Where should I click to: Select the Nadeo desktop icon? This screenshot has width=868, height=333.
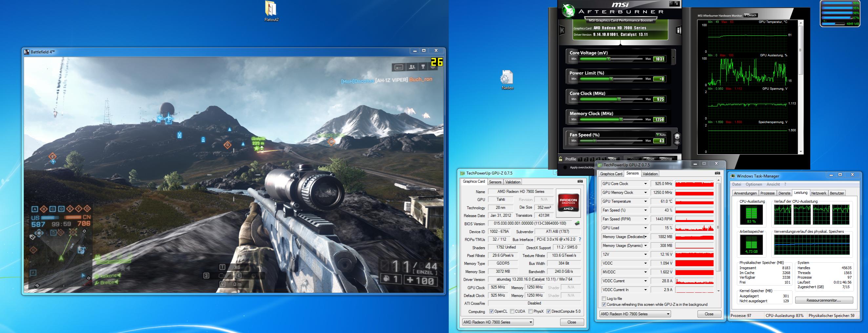(x=507, y=79)
